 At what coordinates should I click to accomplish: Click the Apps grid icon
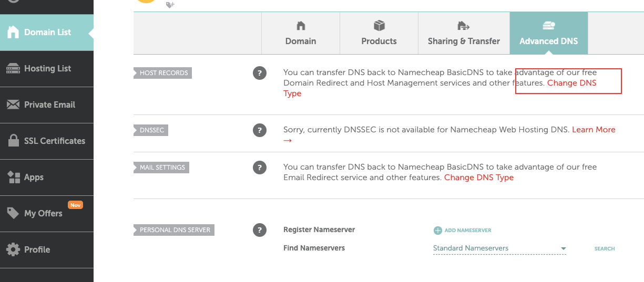coord(14,177)
